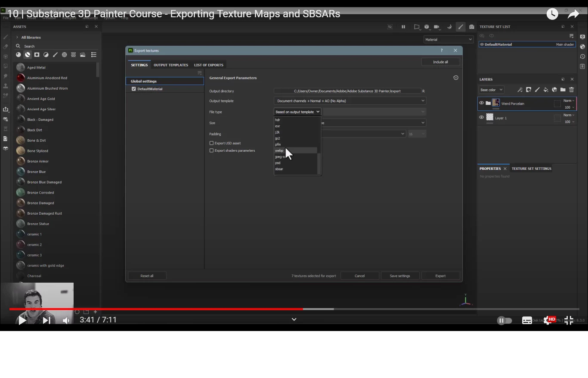Select Global settings in the export list
588x378 pixels.
165,81
